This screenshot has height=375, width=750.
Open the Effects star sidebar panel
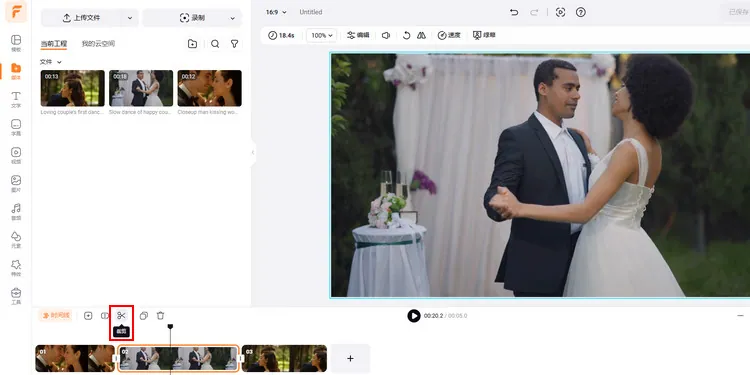point(16,268)
